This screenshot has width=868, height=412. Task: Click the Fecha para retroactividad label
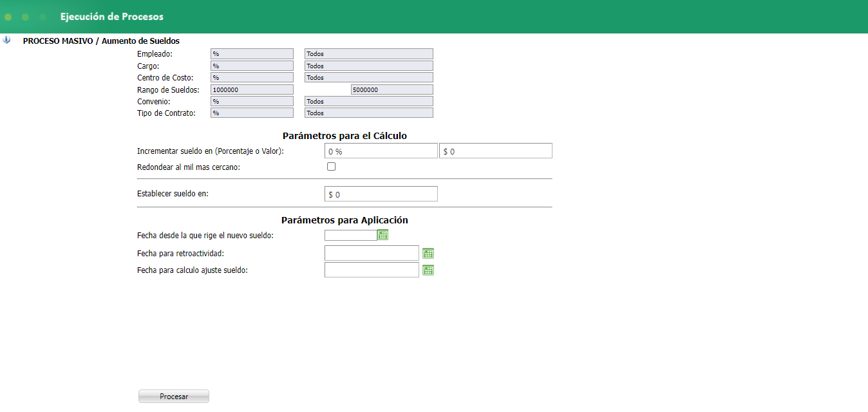[x=181, y=253]
